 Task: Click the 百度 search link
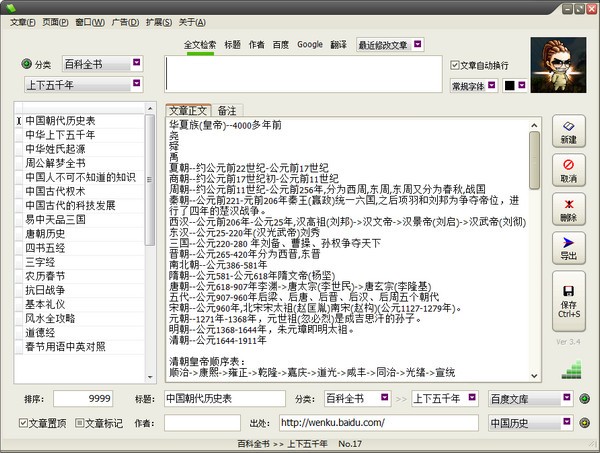(x=281, y=45)
